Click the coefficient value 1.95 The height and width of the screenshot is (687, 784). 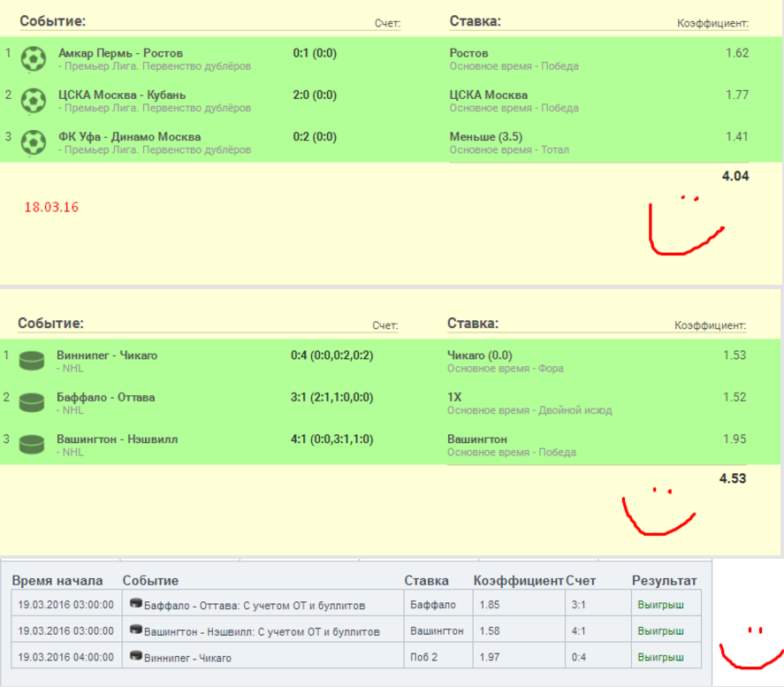pyautogui.click(x=735, y=439)
